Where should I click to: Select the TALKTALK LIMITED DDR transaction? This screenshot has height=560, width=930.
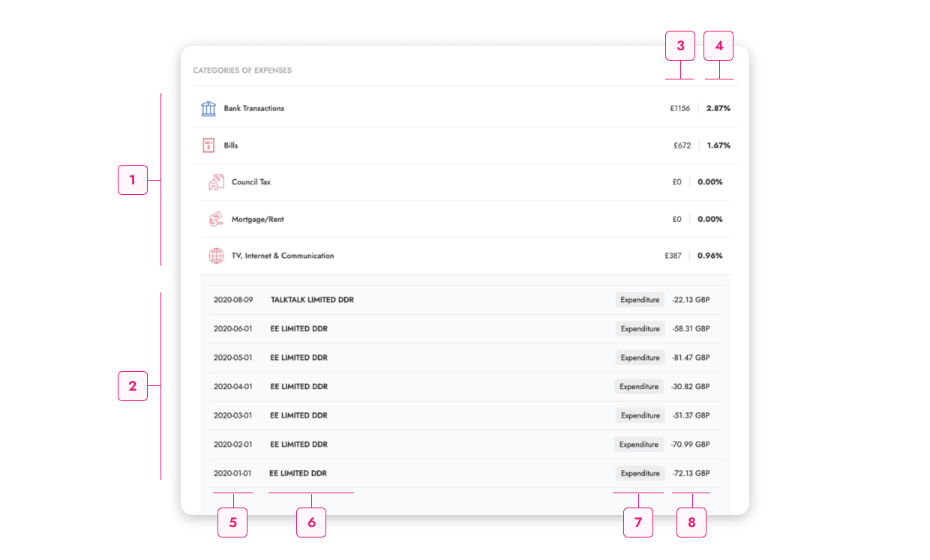point(312,300)
